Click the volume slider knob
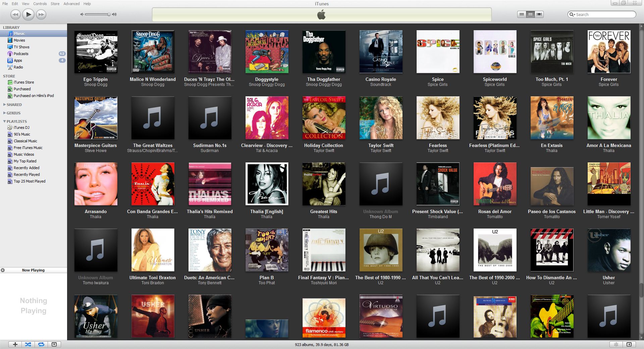Viewport: 644px width, 349px height. [109, 14]
